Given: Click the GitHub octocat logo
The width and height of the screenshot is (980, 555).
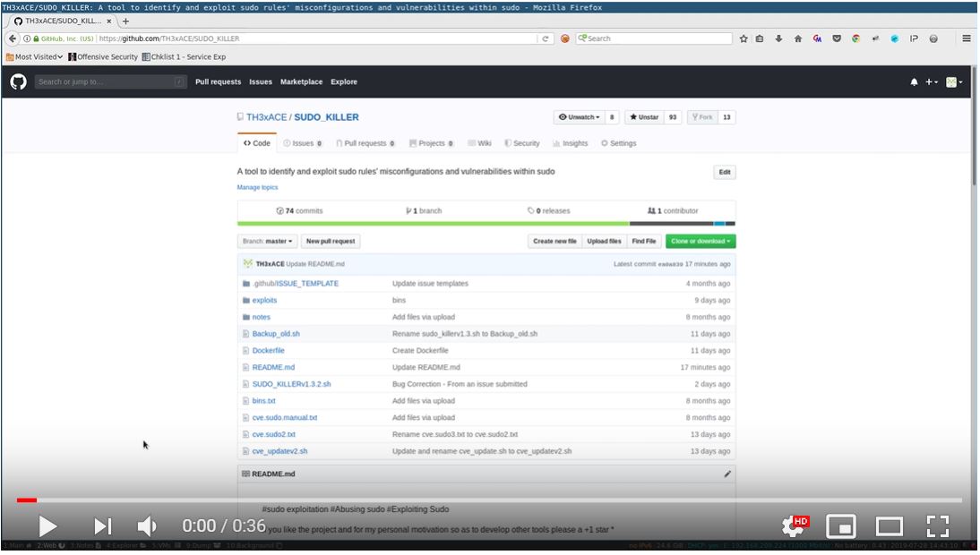Looking at the screenshot, I should [x=18, y=81].
